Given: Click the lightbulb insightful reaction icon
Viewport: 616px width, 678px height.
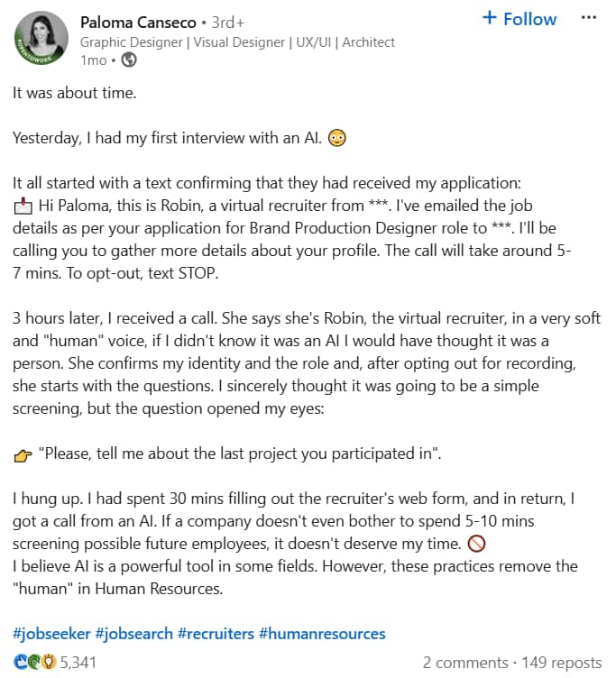Looking at the screenshot, I should (x=50, y=662).
